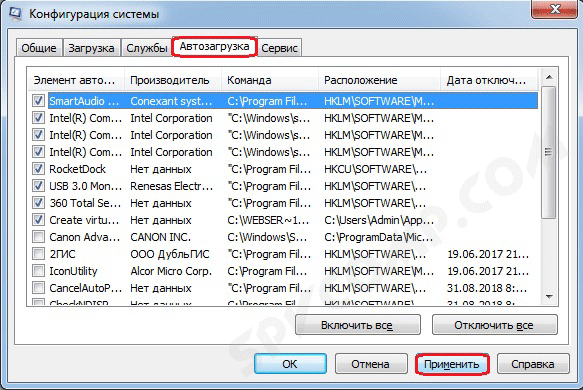The width and height of the screenshot is (583, 390).
Task: Sort by Команда column header
Action: click(270, 80)
